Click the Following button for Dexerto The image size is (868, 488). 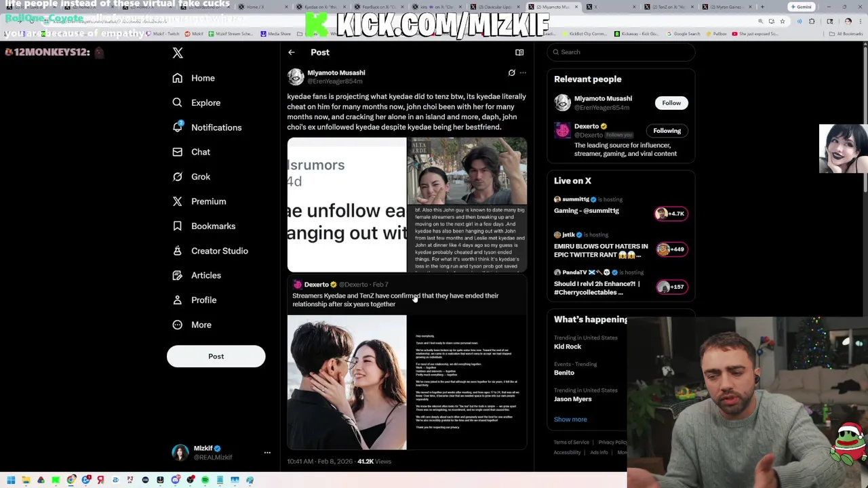(667, 131)
